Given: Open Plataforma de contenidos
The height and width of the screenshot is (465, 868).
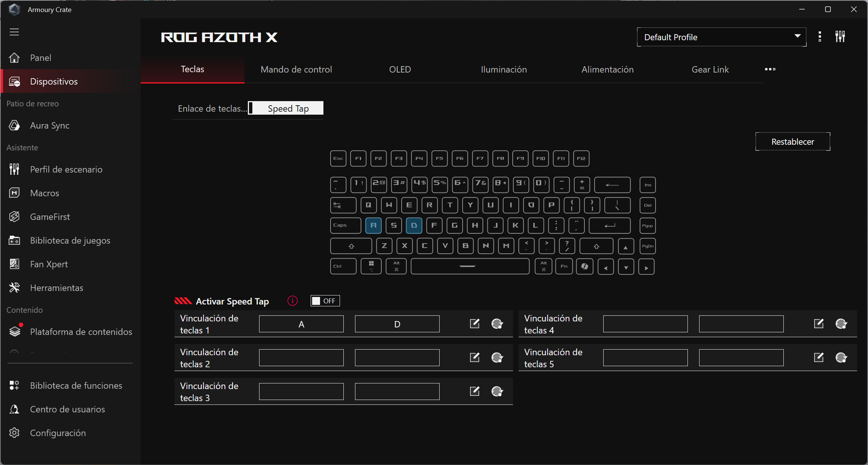Looking at the screenshot, I should [x=70, y=332].
